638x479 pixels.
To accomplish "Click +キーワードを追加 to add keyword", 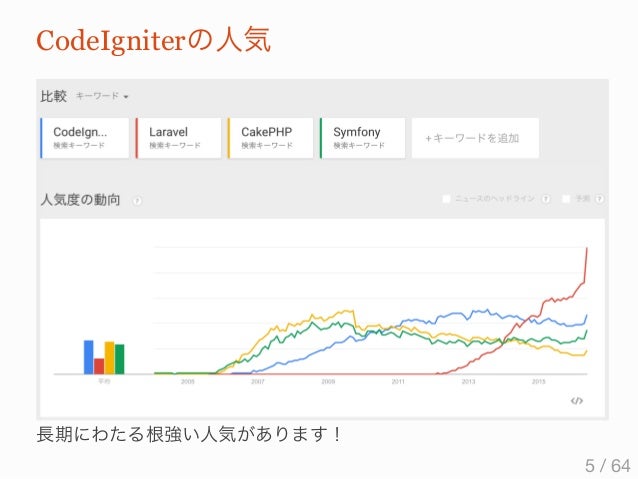I will click(475, 138).
